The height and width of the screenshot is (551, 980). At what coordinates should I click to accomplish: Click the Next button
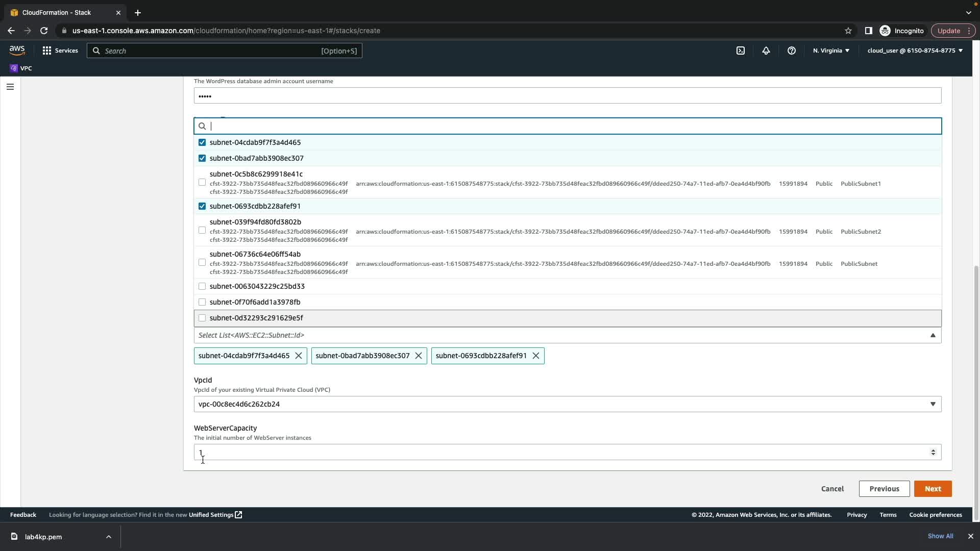coord(933,489)
